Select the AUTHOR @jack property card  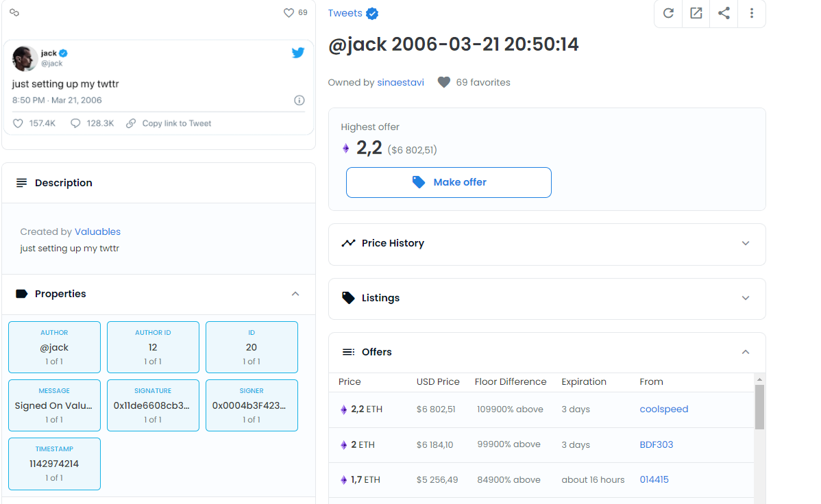point(54,347)
